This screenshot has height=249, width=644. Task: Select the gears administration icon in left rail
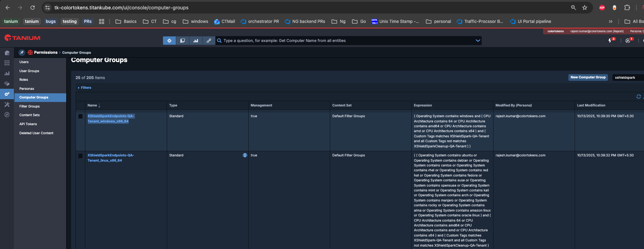click(x=7, y=94)
